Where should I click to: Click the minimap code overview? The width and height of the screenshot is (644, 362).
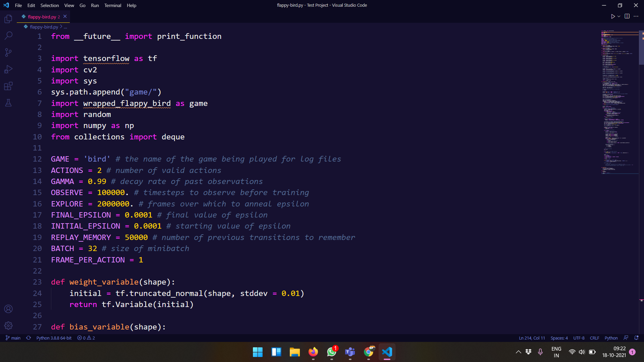(620, 101)
